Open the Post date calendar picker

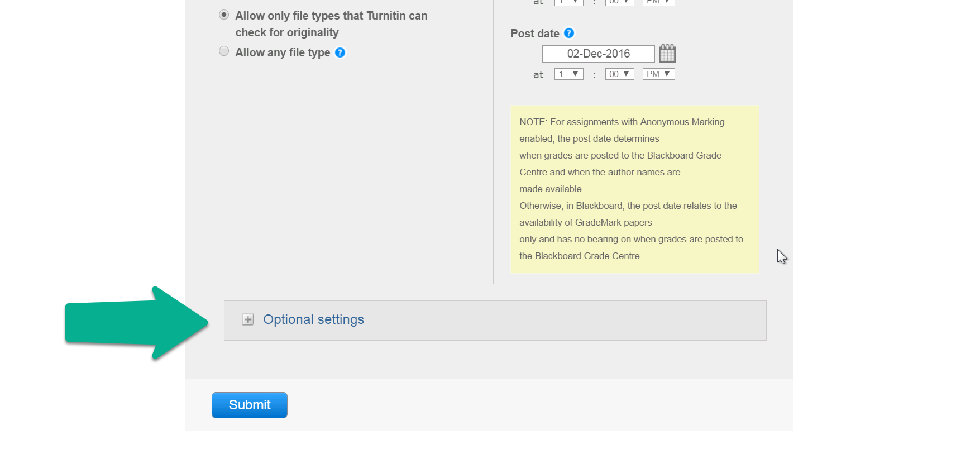pyautogui.click(x=667, y=54)
